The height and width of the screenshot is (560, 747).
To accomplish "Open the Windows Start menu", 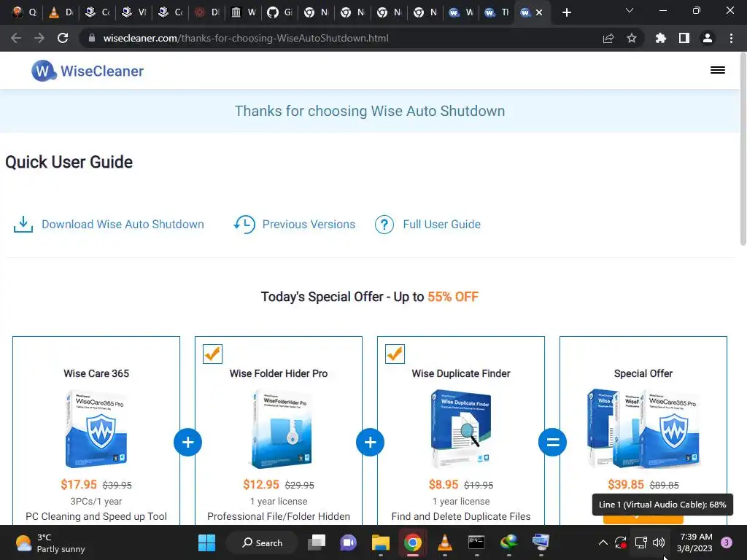I will (206, 542).
